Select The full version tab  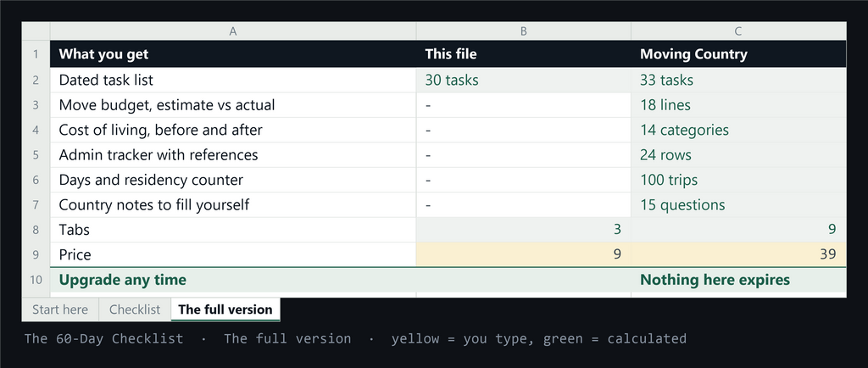pyautogui.click(x=225, y=309)
